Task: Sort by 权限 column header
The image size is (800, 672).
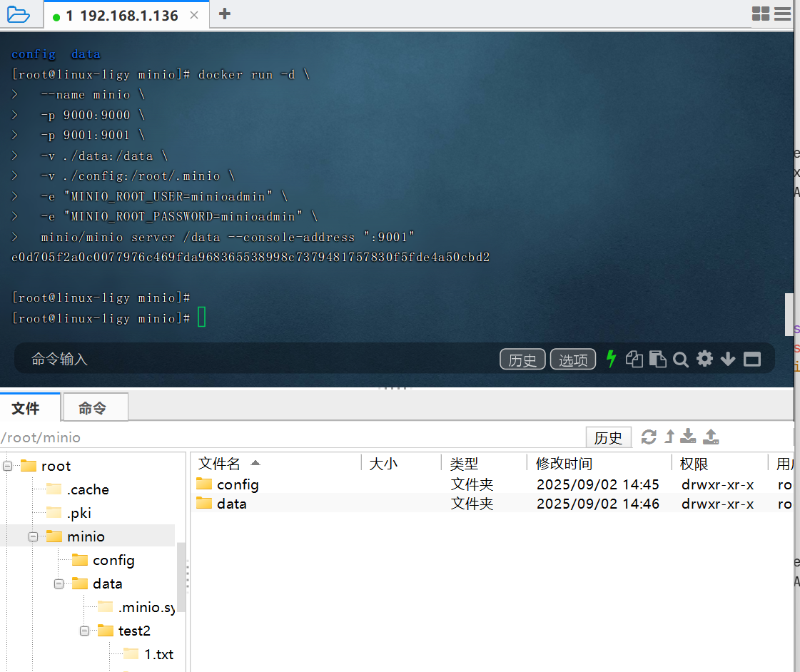Action: [720, 464]
